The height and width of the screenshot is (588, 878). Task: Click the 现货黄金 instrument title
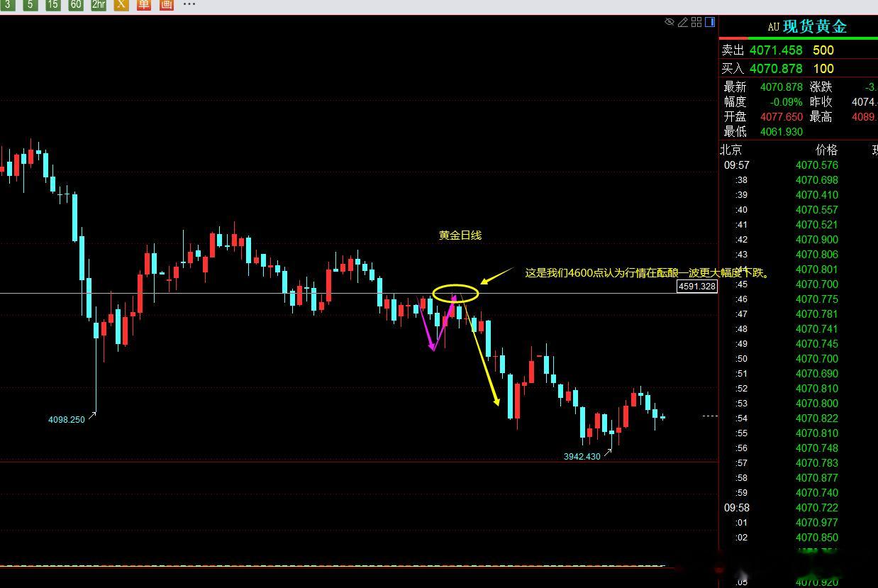pos(815,27)
